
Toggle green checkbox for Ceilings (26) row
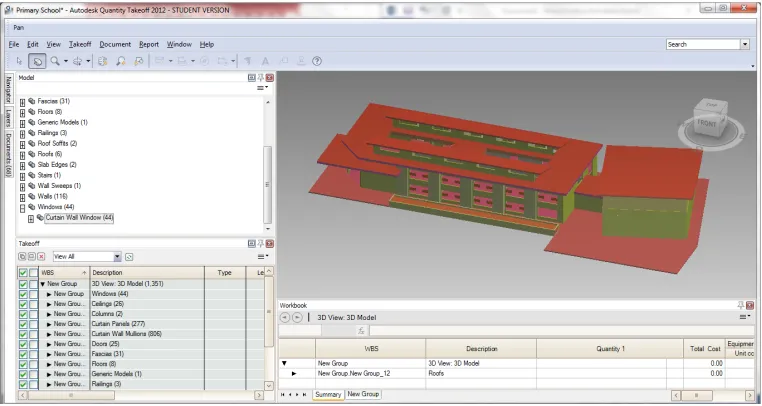23,304
